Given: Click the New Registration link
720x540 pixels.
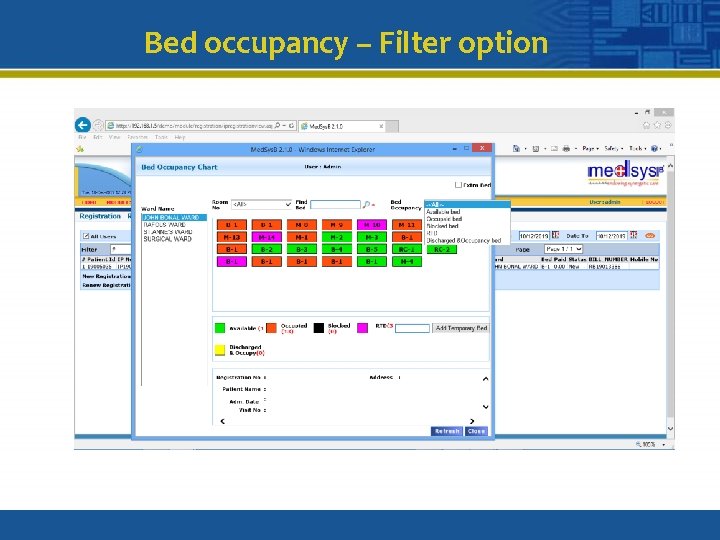Looking at the screenshot, I should tap(107, 276).
